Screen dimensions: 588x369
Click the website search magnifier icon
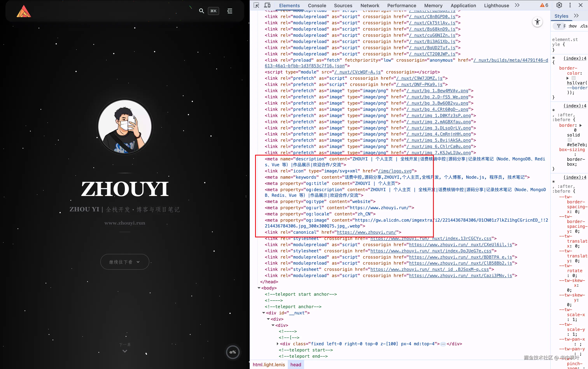(x=201, y=11)
